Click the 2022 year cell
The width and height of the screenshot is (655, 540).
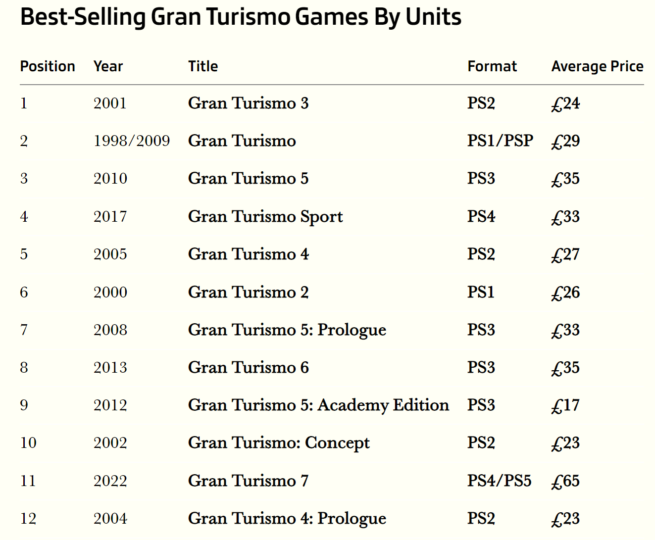click(x=110, y=481)
